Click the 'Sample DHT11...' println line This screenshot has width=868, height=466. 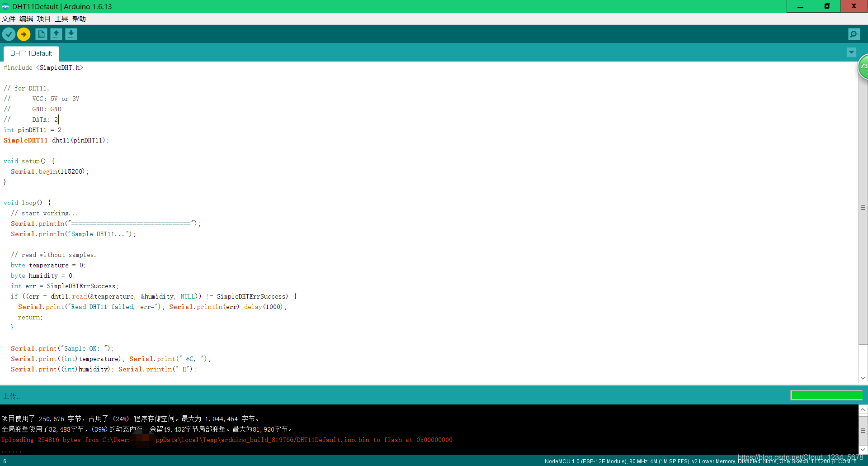73,234
